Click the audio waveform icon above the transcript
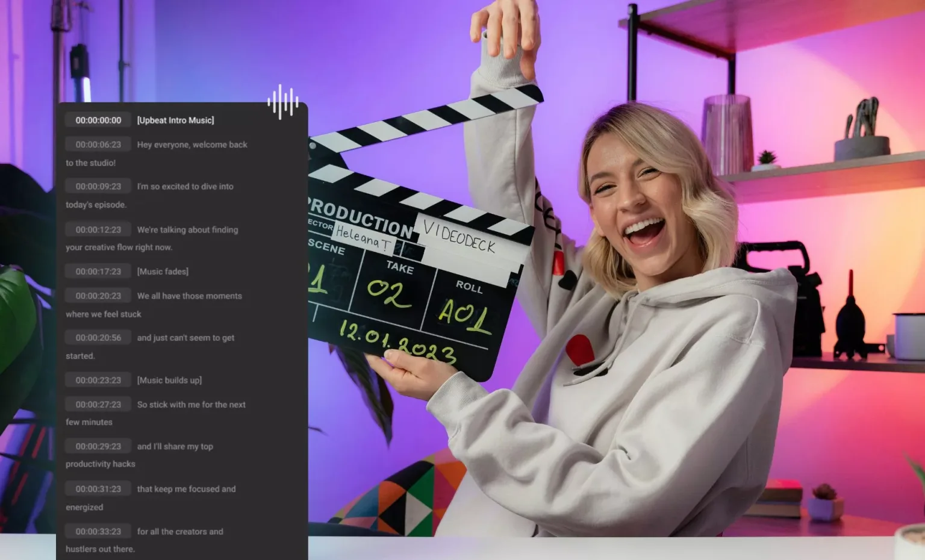The image size is (925, 560). coord(283,102)
